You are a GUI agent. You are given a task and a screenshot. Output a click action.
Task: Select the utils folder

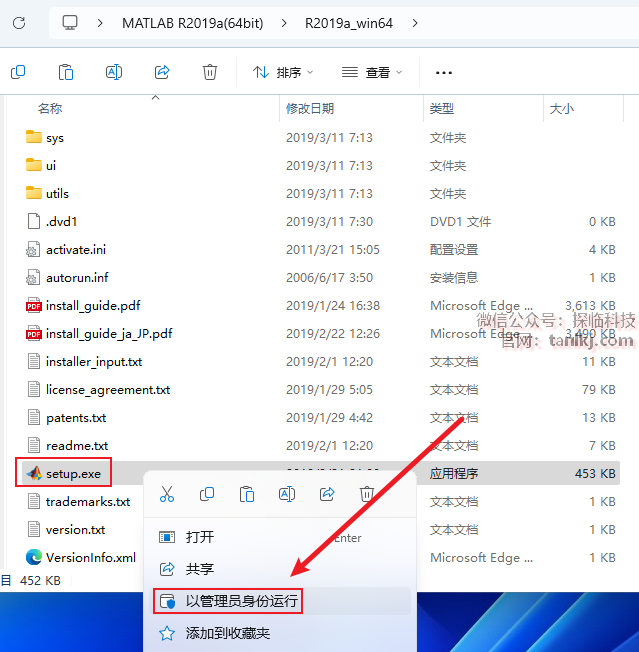tap(47, 193)
